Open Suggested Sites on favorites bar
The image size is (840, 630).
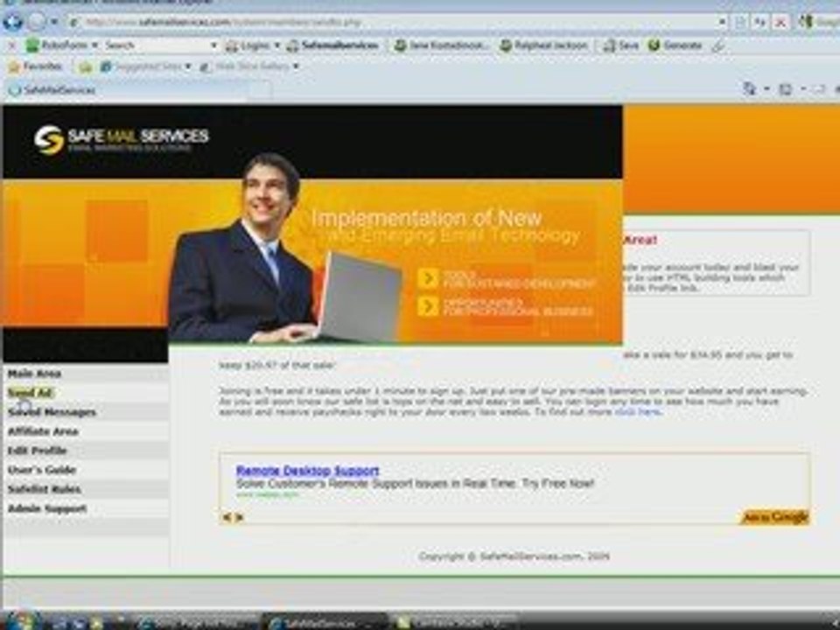(x=142, y=67)
